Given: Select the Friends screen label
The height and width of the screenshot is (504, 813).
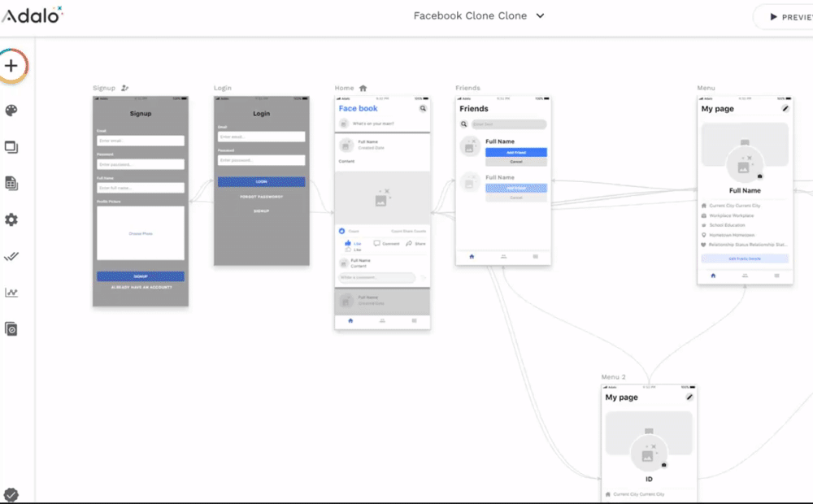Looking at the screenshot, I should (467, 88).
